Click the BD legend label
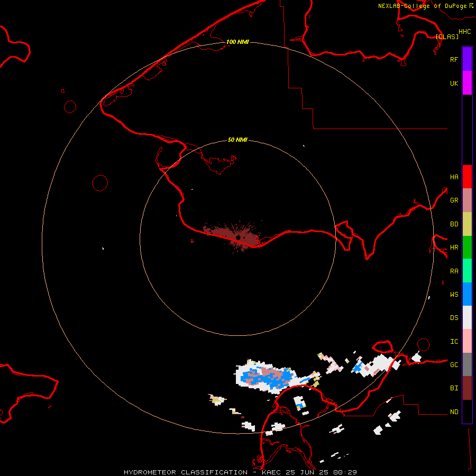Screen dimensions: 476x476 [454, 224]
